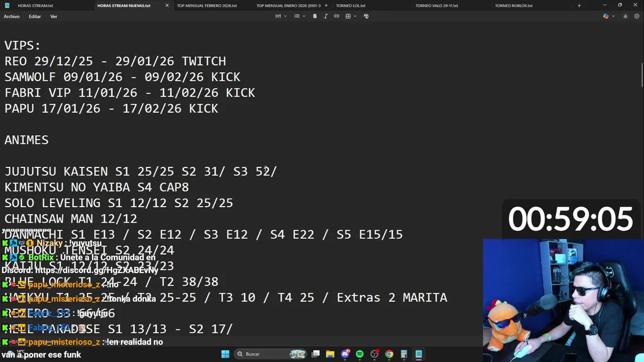Click the line starting with REO 29/12/25
The image size is (644, 362).
[115, 61]
